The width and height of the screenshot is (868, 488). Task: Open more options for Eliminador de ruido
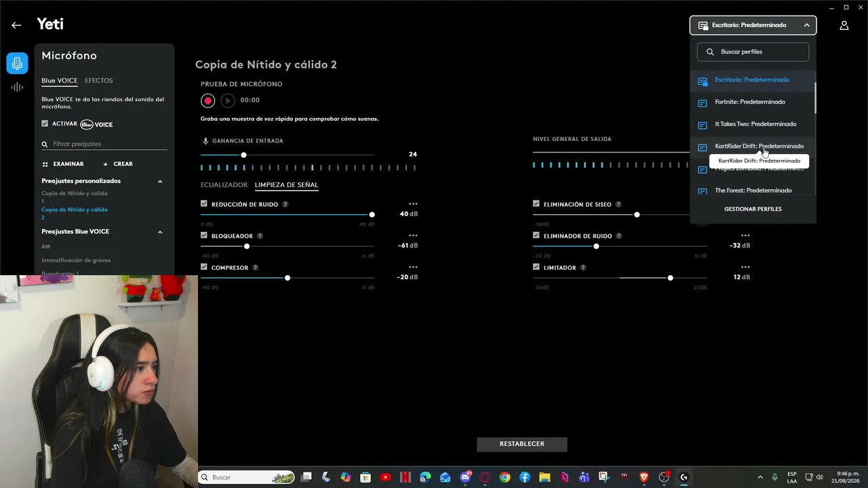point(745,235)
